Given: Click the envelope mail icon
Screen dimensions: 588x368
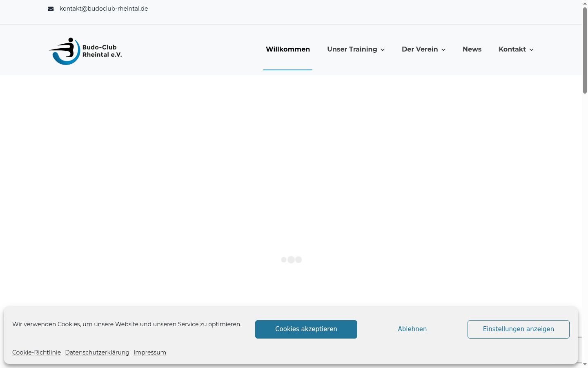Looking at the screenshot, I should [51, 9].
